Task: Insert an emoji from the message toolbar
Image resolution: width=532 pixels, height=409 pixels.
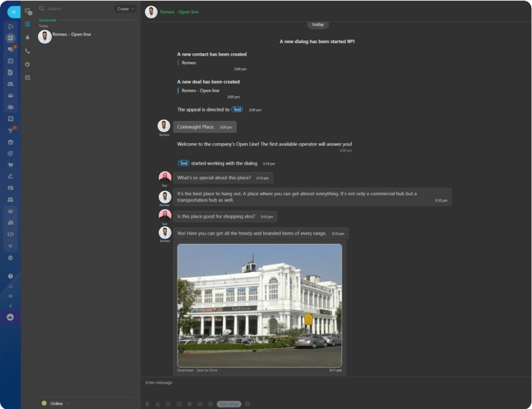Action: click(179, 404)
